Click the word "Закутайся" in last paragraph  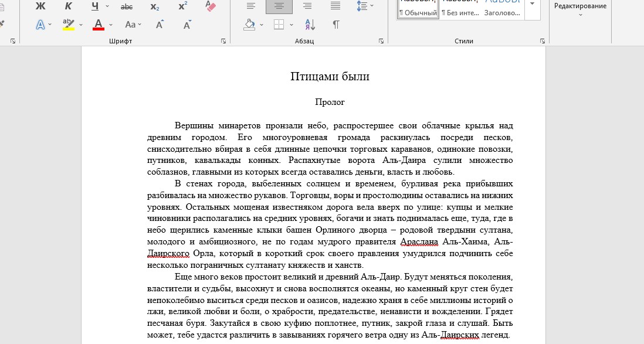pyautogui.click(x=228, y=323)
